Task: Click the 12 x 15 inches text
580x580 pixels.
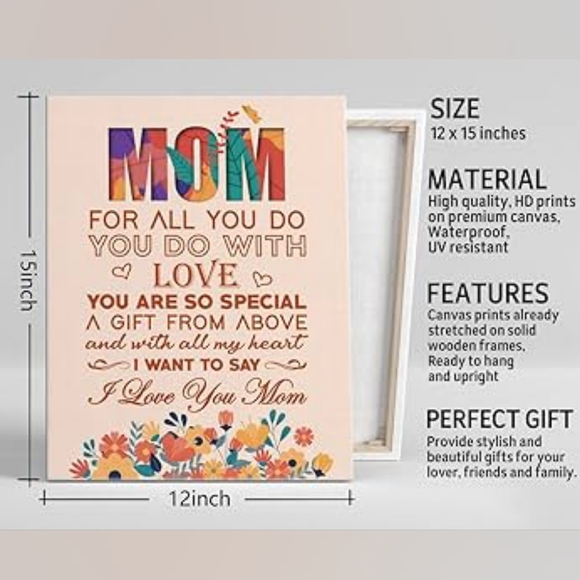Action: tap(477, 133)
